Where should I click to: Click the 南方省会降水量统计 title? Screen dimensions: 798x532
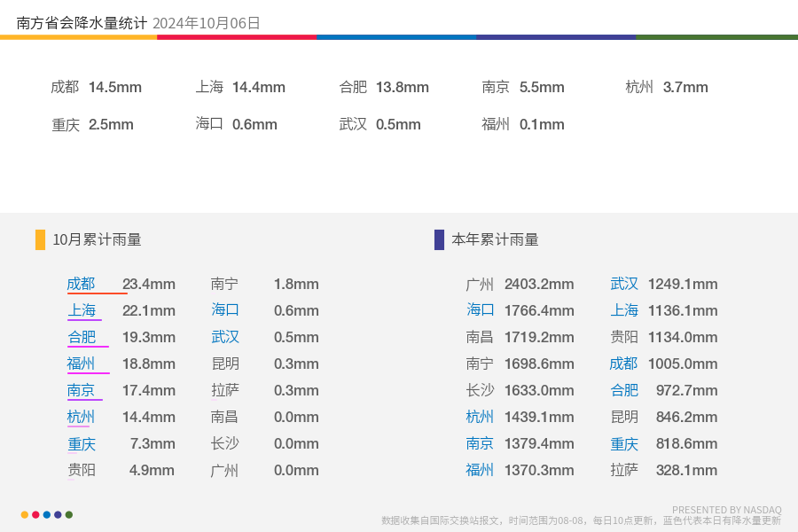82,23
